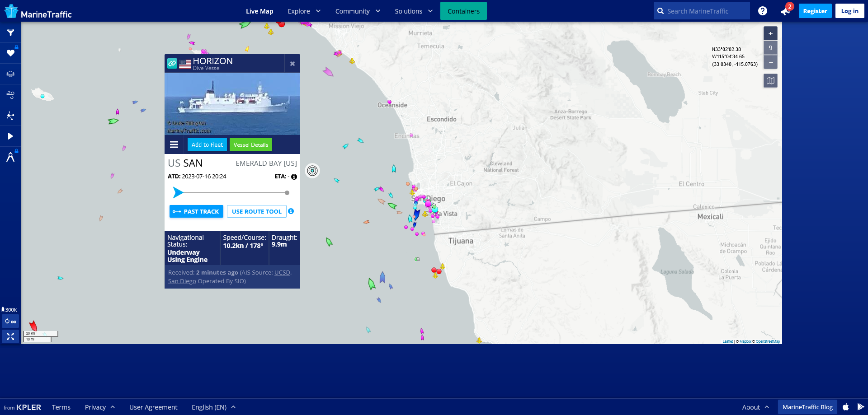Open Vessel Details button
868x415 pixels.
click(x=251, y=145)
